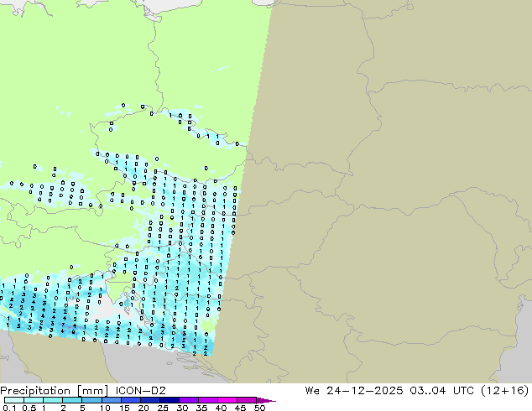This screenshot has height=411, width=532.
Task: Click the "We" weekday label
Action: click(x=312, y=391)
